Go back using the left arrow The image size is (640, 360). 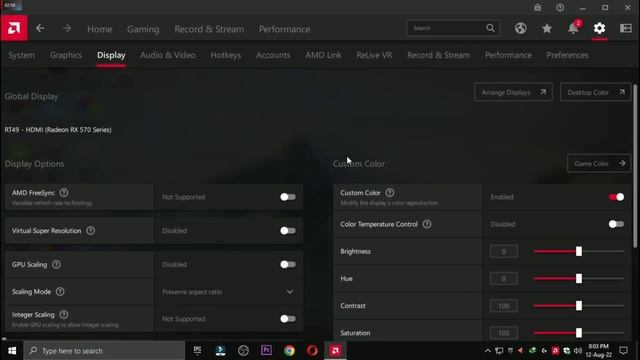pyautogui.click(x=40, y=29)
